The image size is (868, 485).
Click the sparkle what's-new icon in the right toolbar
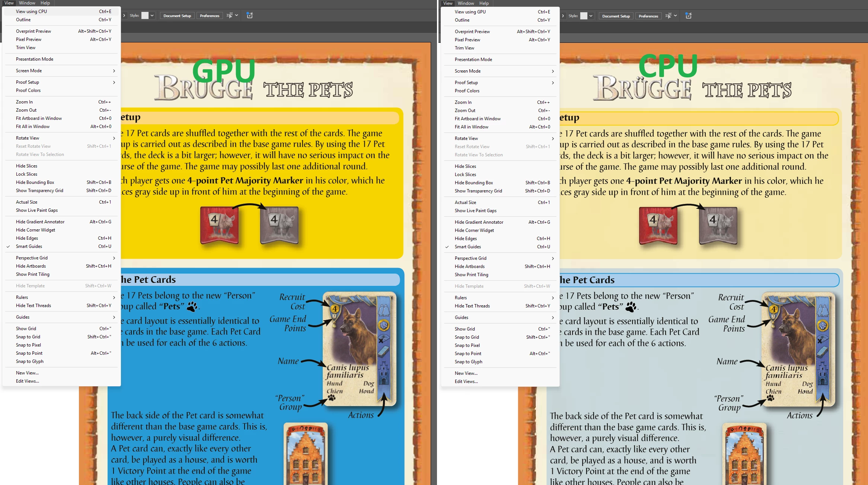point(689,16)
